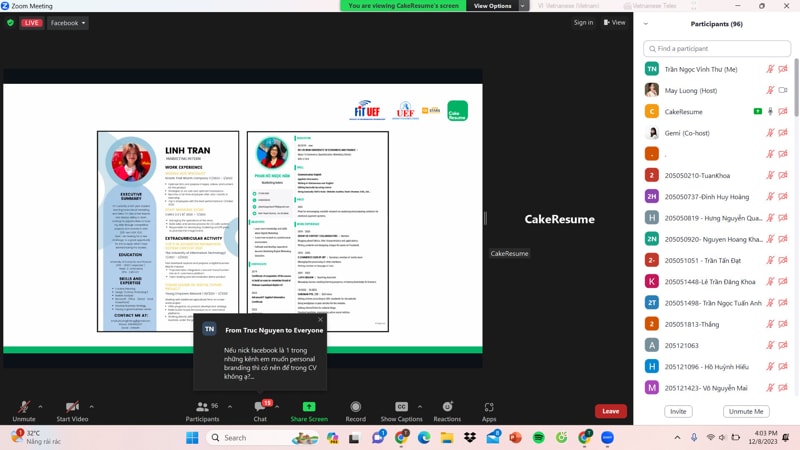
Task: Open the Reactions menu icon
Action: click(447, 407)
